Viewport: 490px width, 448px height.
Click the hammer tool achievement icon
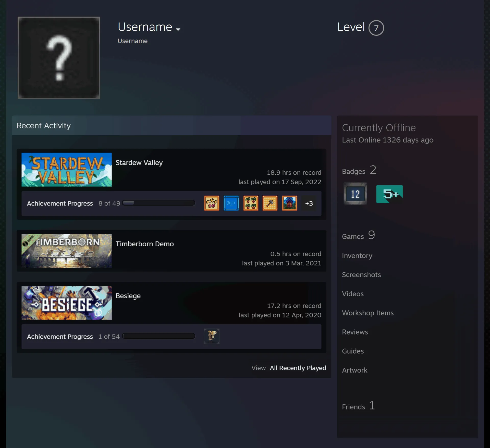tap(270, 203)
